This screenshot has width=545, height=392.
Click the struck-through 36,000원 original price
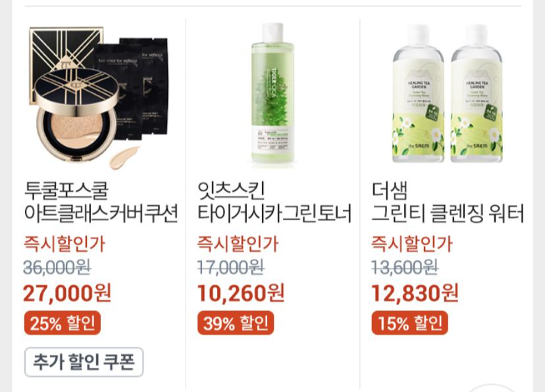point(57,268)
